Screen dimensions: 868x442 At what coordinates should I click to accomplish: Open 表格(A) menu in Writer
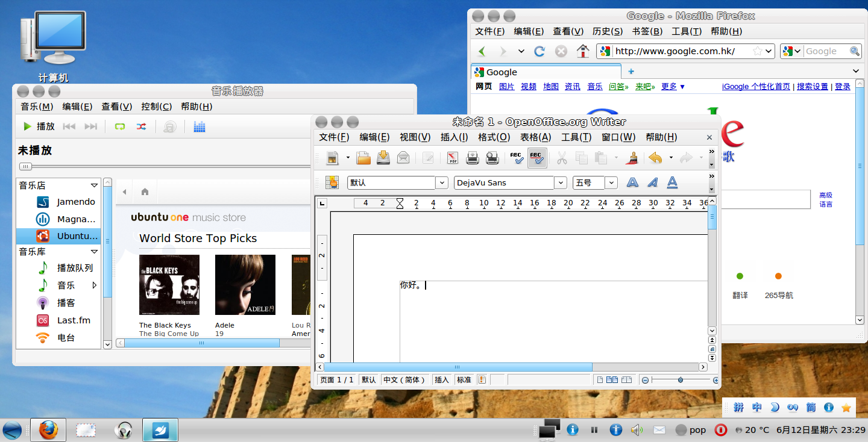pyautogui.click(x=536, y=137)
